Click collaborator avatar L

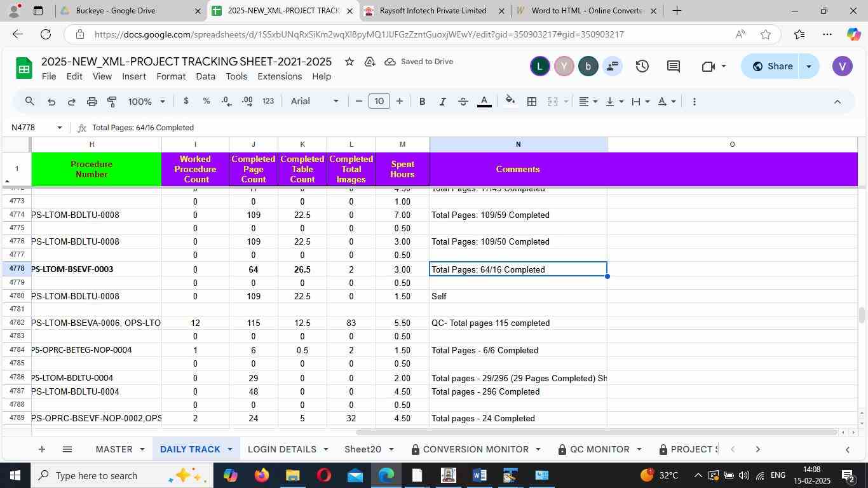click(x=539, y=66)
